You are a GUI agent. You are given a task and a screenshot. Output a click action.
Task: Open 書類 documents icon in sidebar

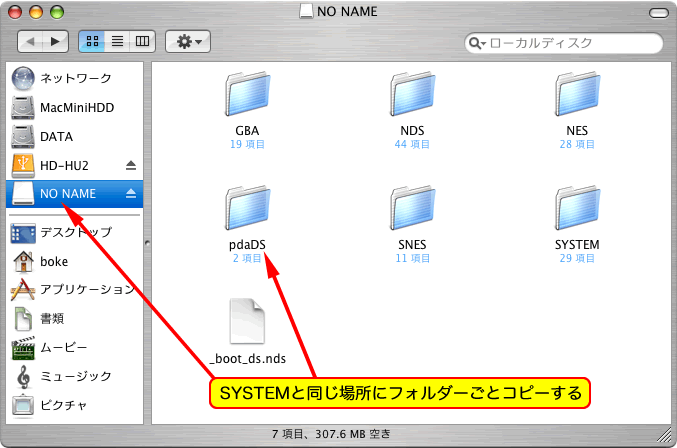[23, 319]
